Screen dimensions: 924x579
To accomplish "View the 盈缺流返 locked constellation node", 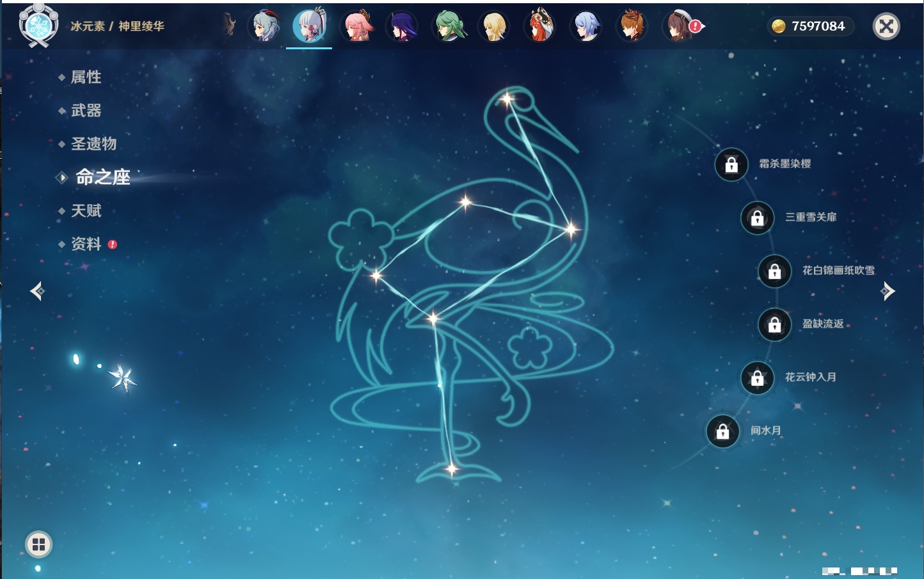I will click(x=774, y=324).
